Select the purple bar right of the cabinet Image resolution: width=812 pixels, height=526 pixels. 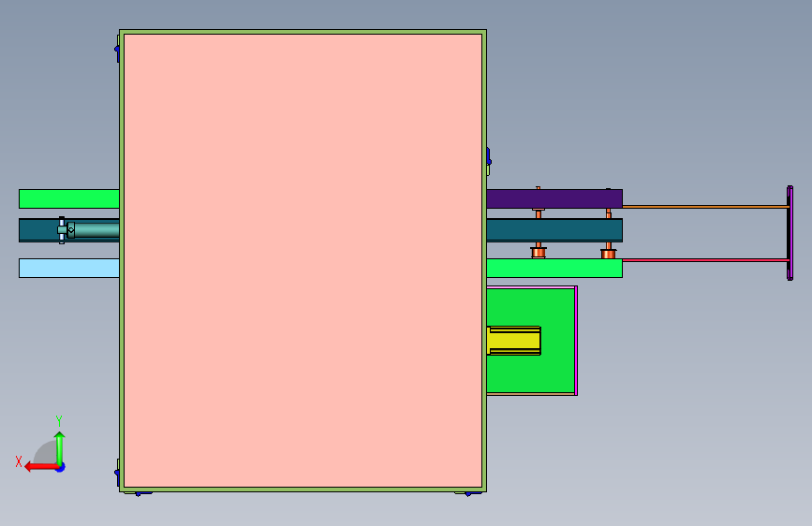click(x=554, y=198)
